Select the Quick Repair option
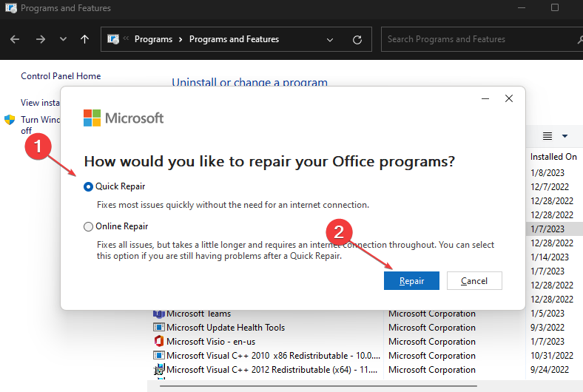The image size is (583, 392). click(x=89, y=187)
